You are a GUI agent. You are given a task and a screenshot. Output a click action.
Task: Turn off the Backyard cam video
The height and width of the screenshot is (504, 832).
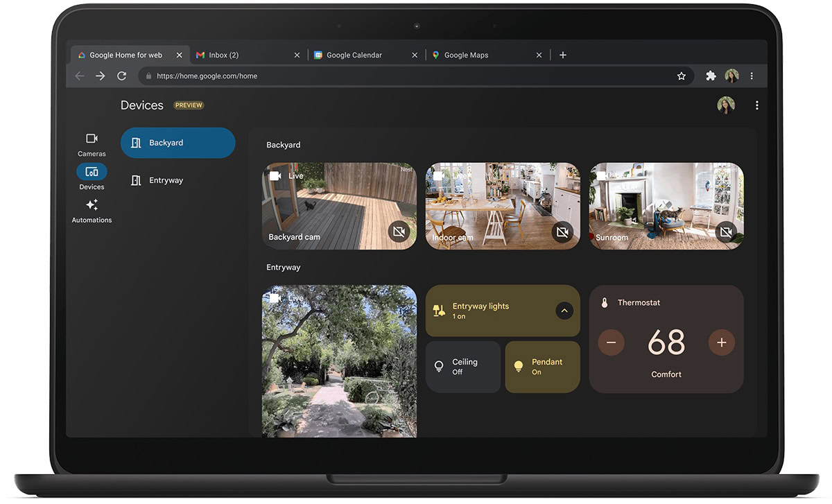(x=399, y=232)
